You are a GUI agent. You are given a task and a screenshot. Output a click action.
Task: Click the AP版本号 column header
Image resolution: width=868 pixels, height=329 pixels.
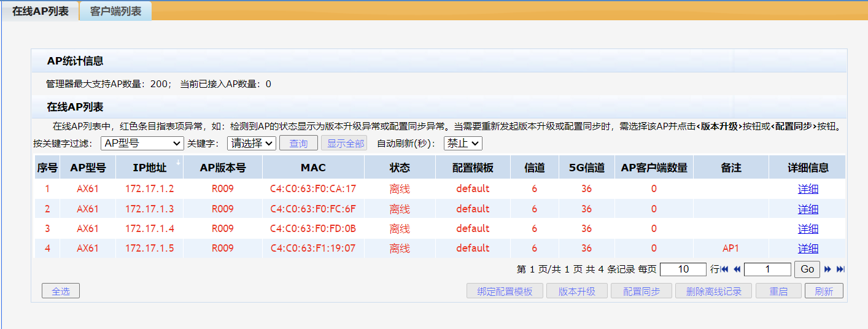pyautogui.click(x=223, y=168)
